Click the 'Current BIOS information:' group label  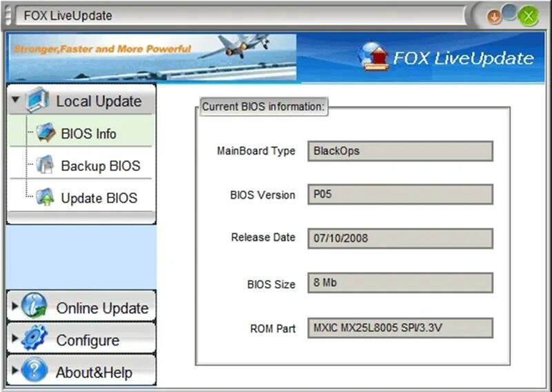tap(264, 107)
